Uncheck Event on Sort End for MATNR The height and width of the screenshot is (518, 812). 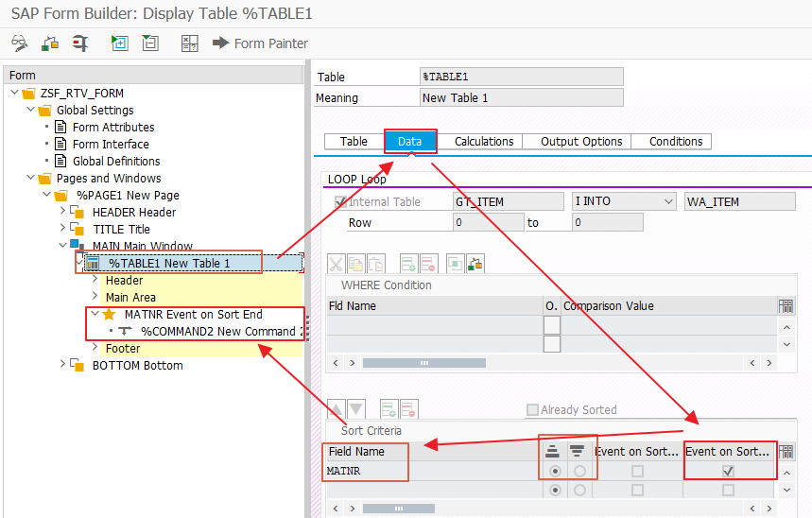pyautogui.click(x=728, y=472)
